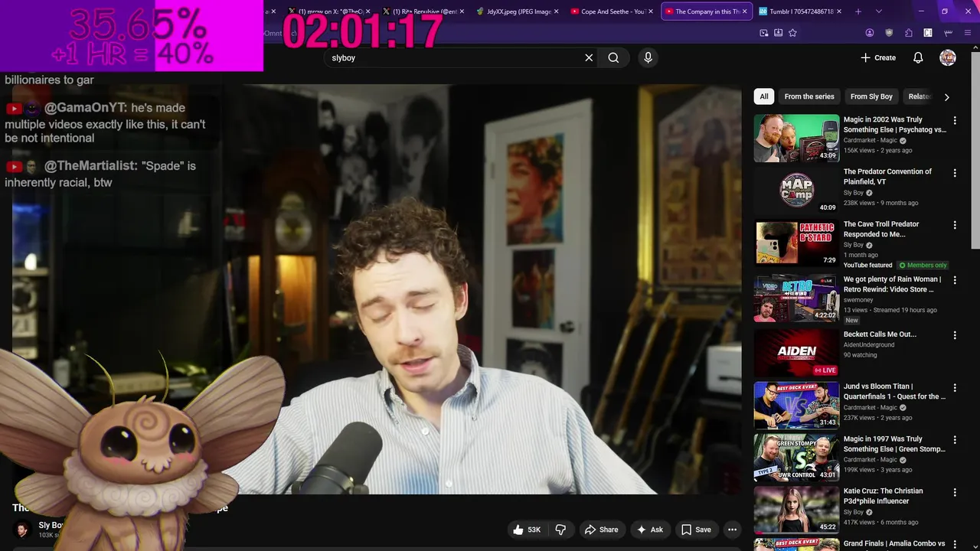
Task: Start voice search with the microphone icon
Action: click(x=648, y=57)
